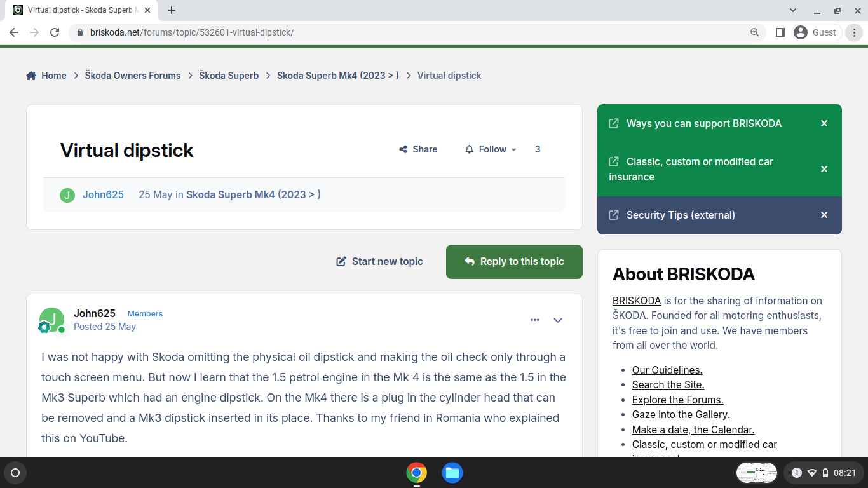Open the shelf holding-space thumbnails
Image resolution: width=868 pixels, height=488 pixels.
click(757, 473)
